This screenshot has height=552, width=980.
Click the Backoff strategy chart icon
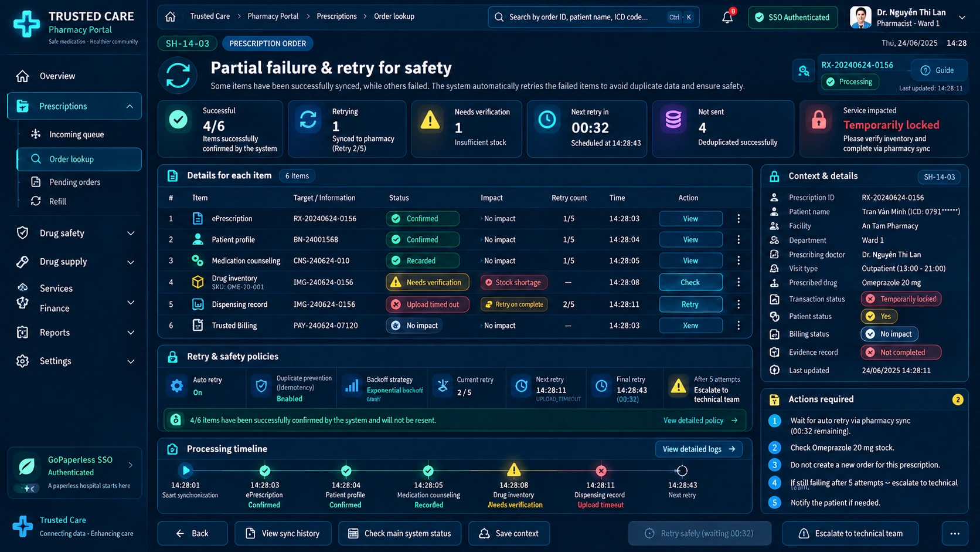352,386
